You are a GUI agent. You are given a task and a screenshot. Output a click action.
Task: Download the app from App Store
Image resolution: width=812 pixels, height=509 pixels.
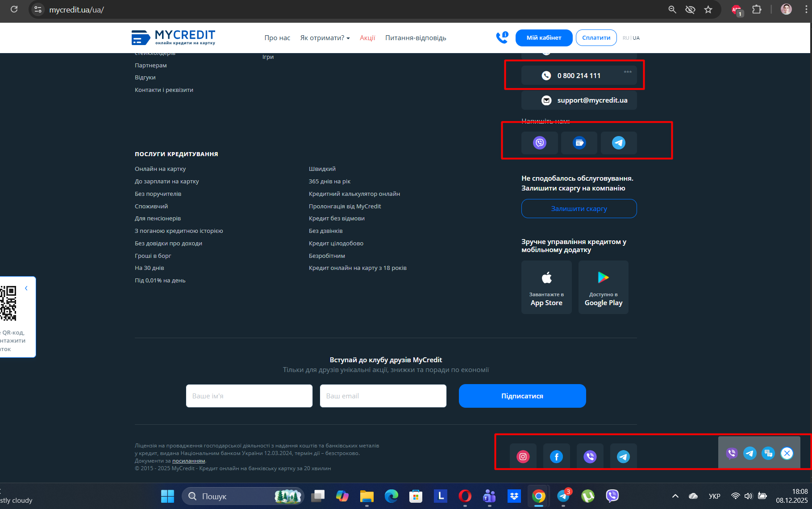pos(546,287)
